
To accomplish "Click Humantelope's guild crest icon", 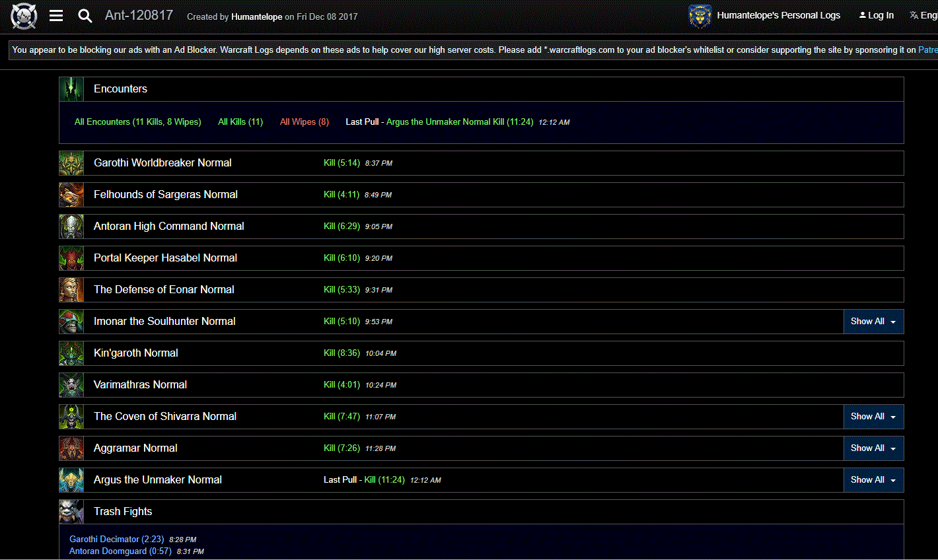I will pos(700,16).
